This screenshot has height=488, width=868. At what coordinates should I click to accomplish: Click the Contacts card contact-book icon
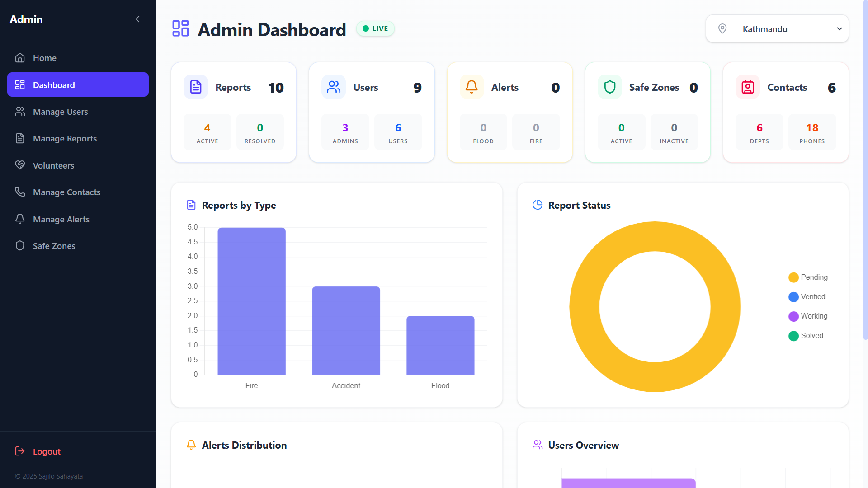[x=748, y=87]
